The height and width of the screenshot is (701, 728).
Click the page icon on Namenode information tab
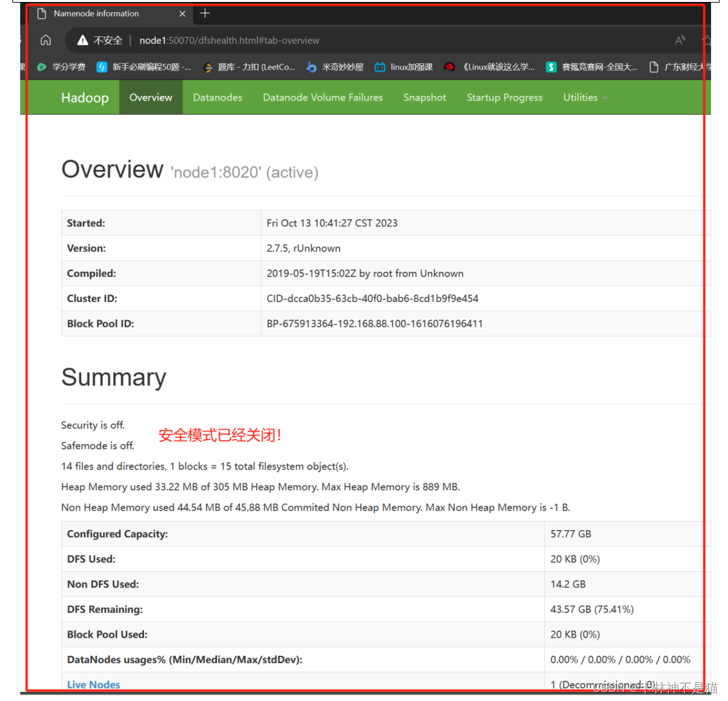(42, 14)
